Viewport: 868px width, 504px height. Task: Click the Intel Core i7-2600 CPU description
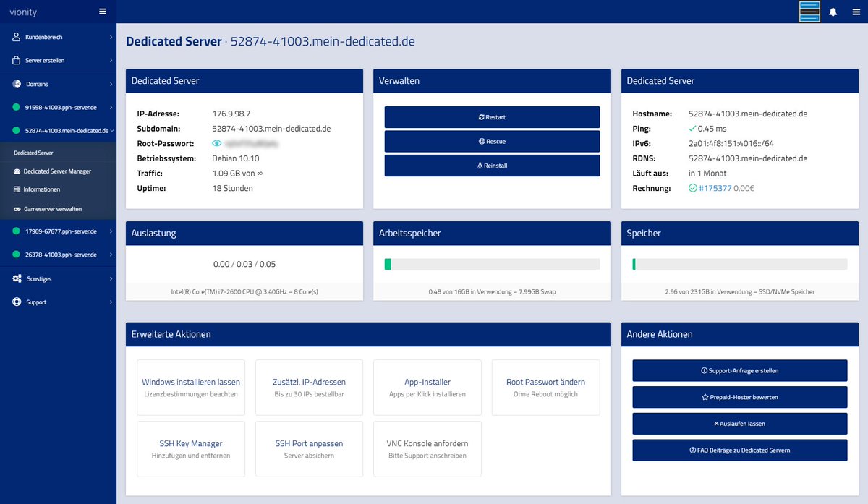pos(244,292)
